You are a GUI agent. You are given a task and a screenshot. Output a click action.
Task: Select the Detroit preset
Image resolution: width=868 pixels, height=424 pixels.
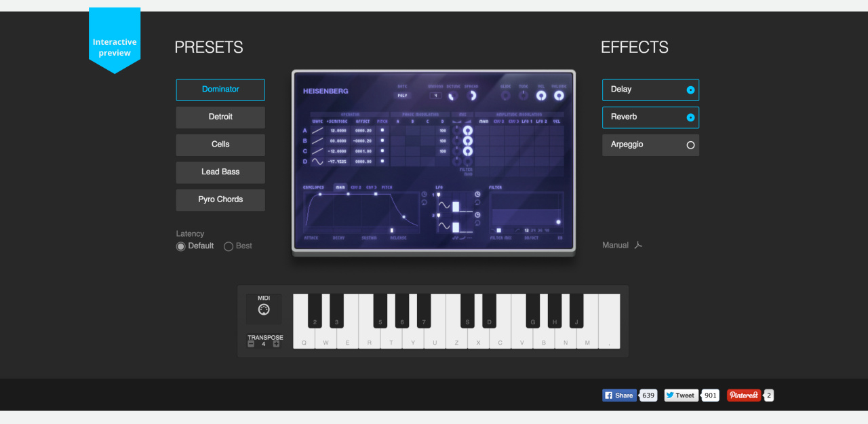click(220, 117)
